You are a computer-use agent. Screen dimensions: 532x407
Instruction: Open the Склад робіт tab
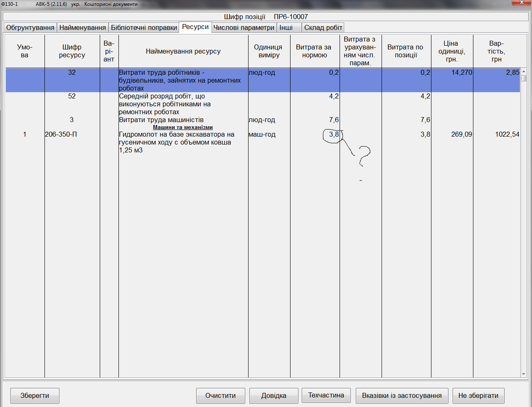coord(323,27)
